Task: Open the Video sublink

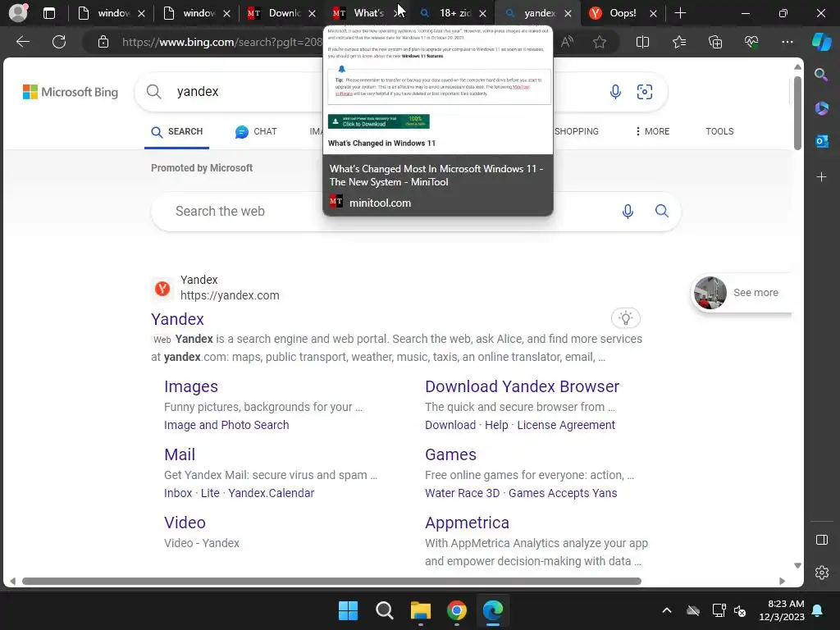Action: click(185, 523)
